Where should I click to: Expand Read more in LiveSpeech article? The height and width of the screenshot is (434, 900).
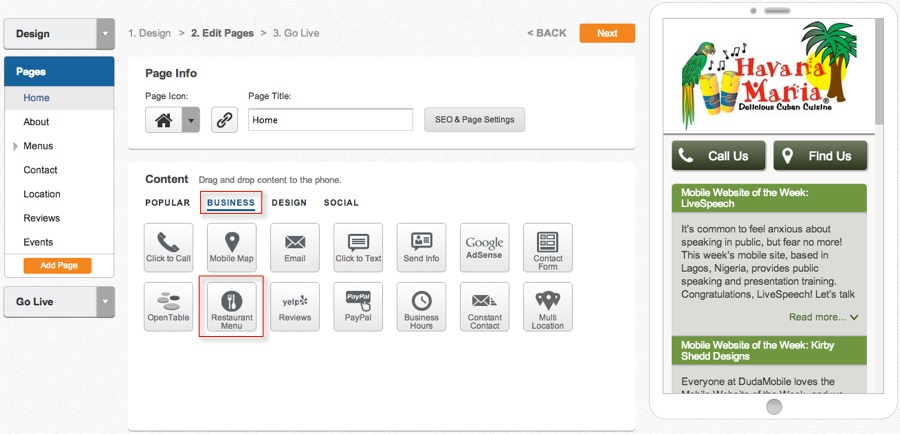tap(823, 317)
